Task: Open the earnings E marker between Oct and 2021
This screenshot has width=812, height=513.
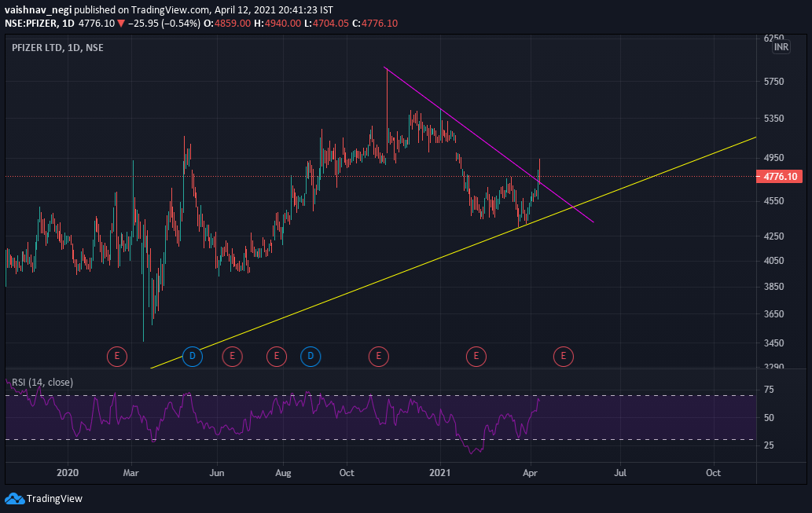Action: (x=379, y=356)
